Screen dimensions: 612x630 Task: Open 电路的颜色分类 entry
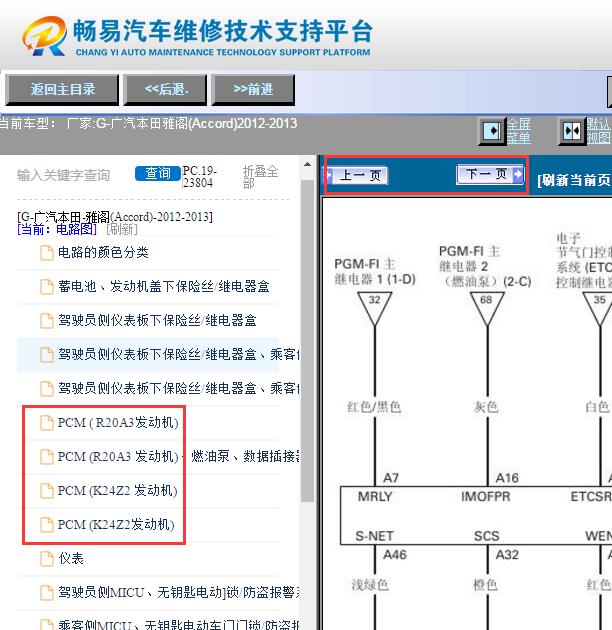[103, 253]
